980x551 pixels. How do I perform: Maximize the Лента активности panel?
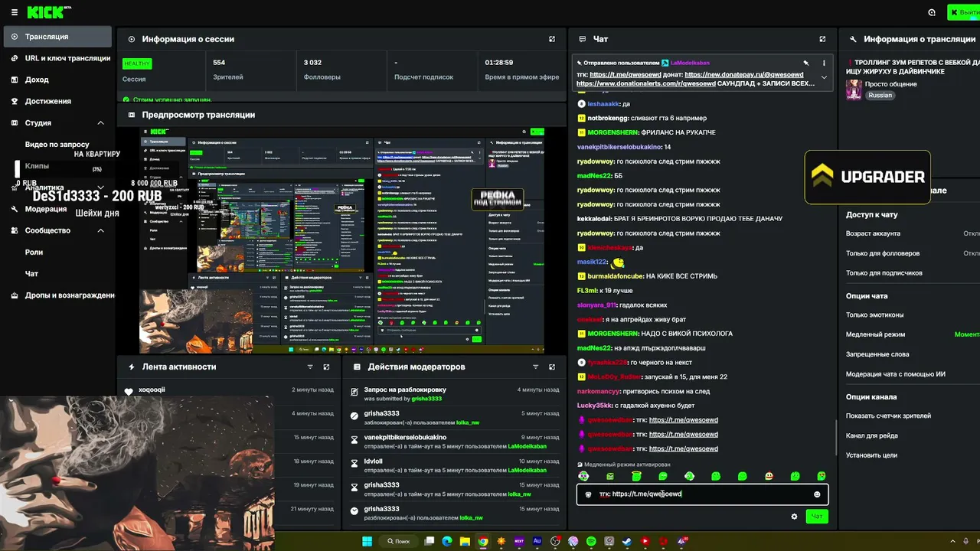(x=326, y=367)
